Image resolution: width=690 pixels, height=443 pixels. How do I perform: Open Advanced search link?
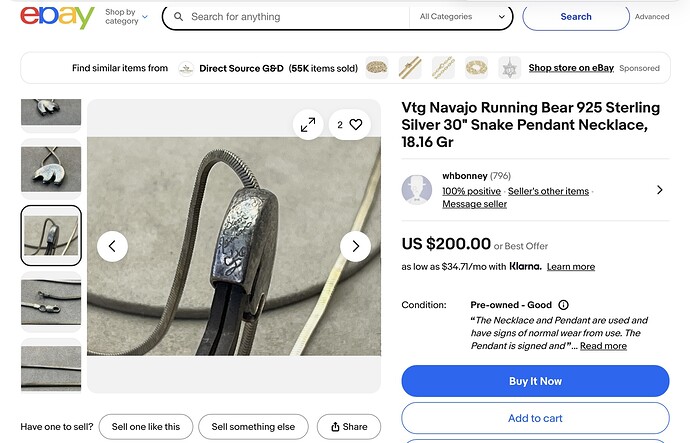tap(652, 17)
